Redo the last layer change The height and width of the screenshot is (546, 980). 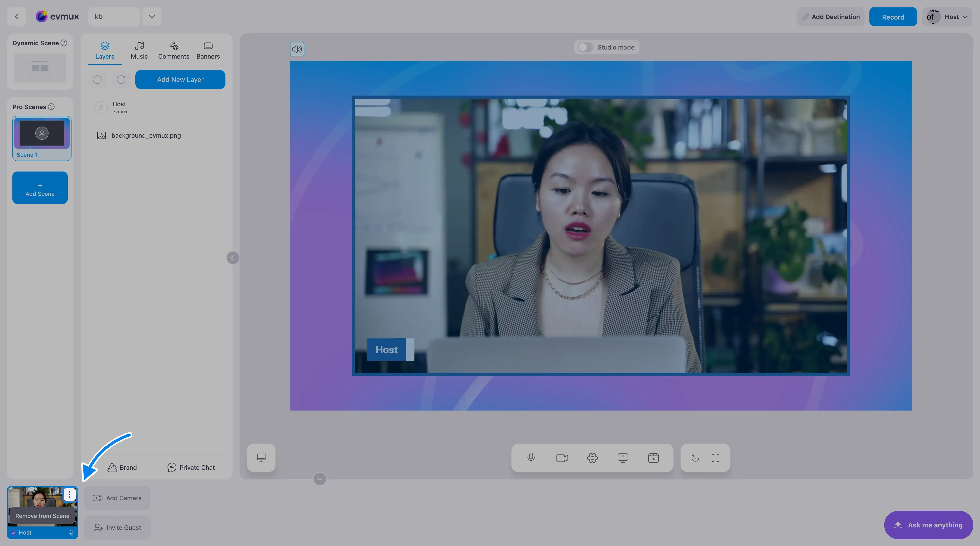pyautogui.click(x=121, y=80)
